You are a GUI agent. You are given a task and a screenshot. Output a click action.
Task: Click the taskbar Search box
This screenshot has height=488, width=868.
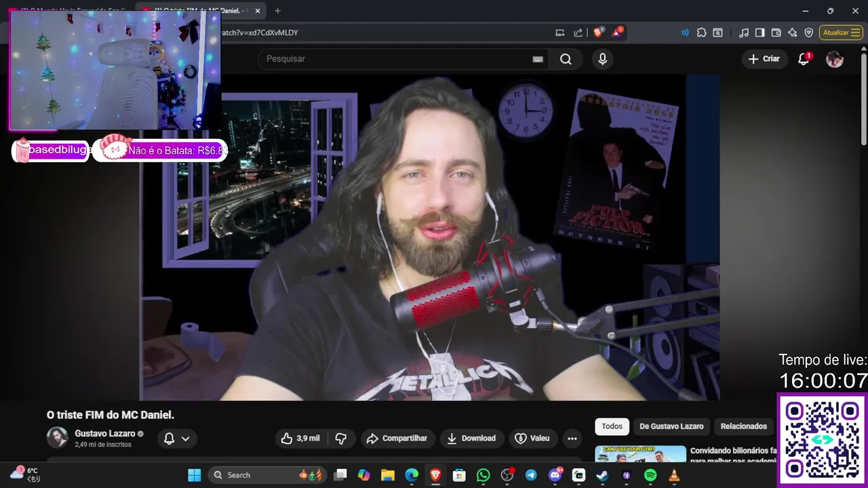click(267, 475)
